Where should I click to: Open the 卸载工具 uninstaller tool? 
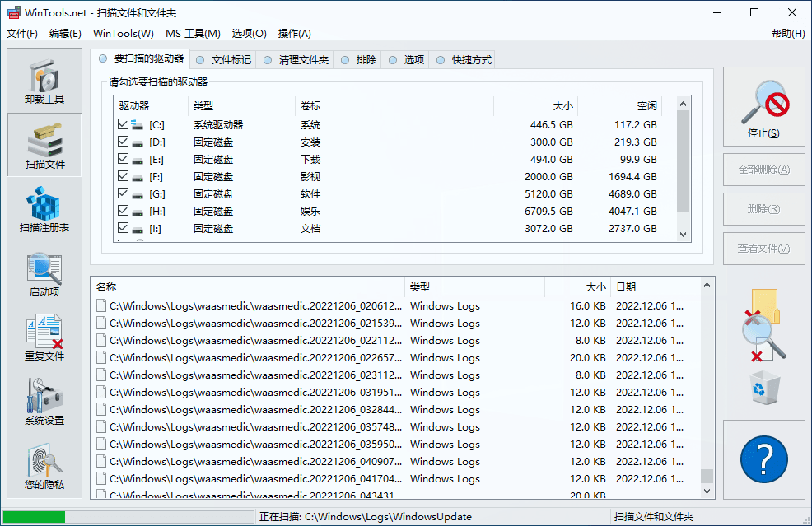pyautogui.click(x=44, y=81)
